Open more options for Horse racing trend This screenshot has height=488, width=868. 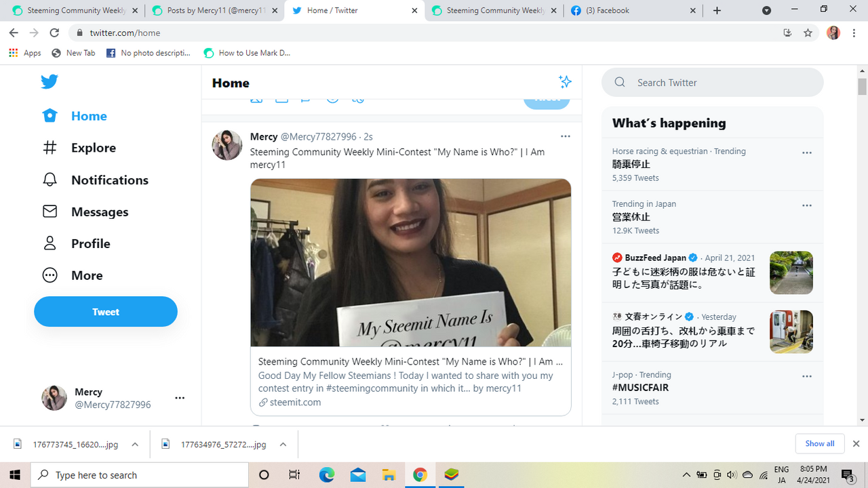click(x=807, y=152)
